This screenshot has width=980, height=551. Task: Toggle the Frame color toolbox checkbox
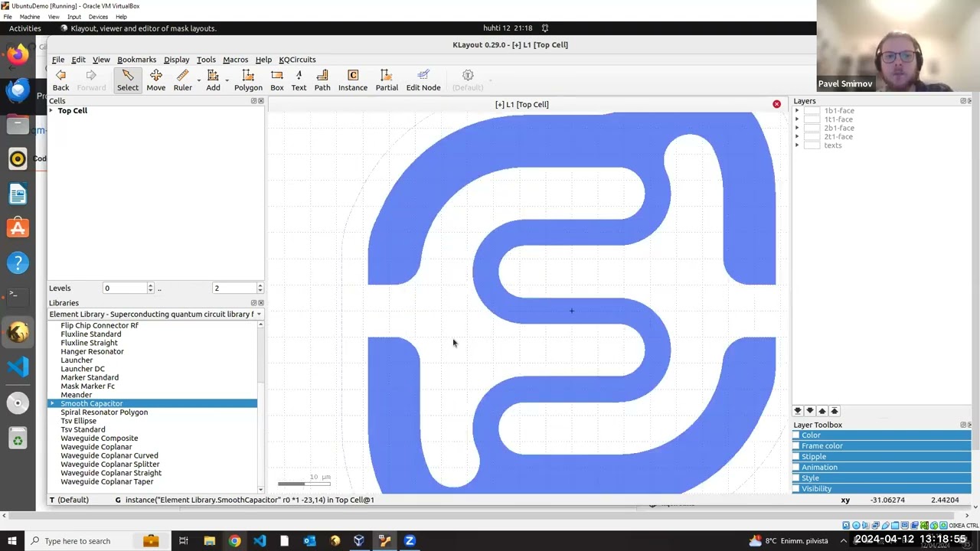[x=796, y=446]
